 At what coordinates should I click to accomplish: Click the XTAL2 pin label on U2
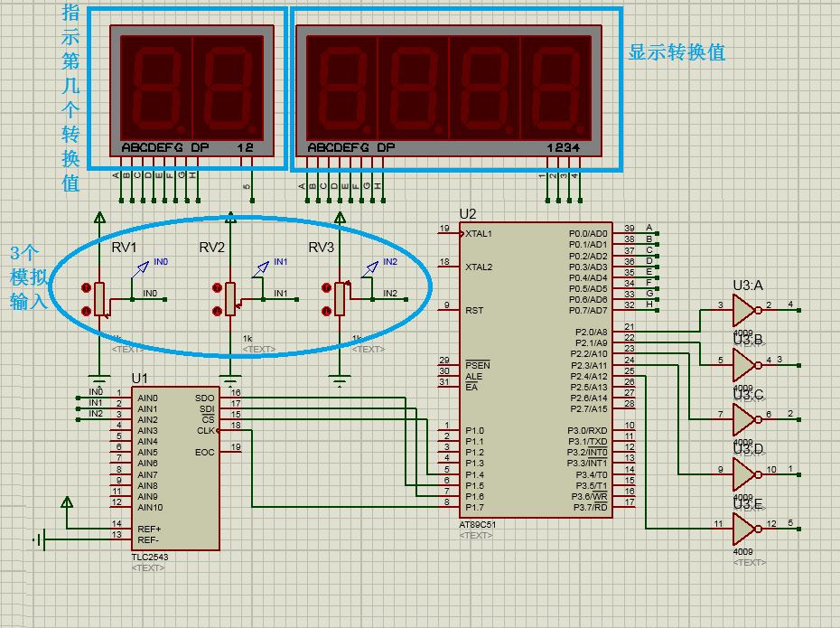coord(479,267)
